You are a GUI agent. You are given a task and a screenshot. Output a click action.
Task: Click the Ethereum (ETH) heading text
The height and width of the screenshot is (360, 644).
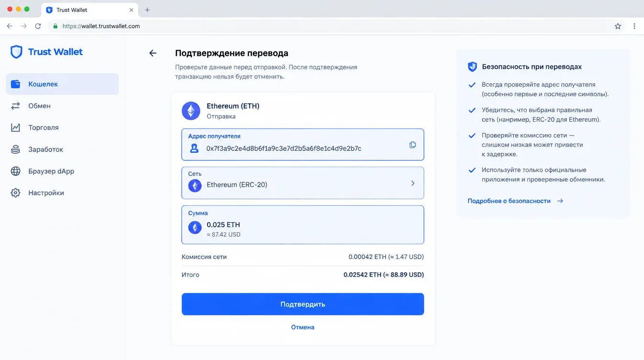point(233,106)
